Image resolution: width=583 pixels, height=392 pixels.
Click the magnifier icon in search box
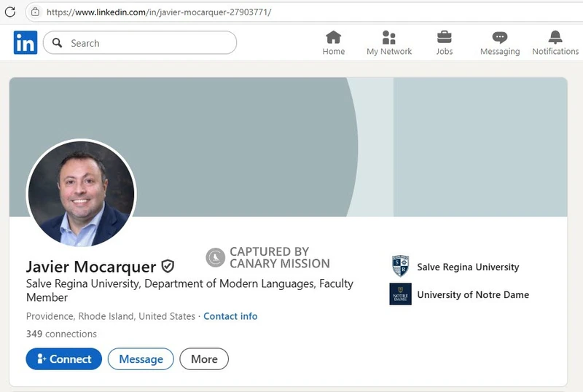(x=57, y=43)
